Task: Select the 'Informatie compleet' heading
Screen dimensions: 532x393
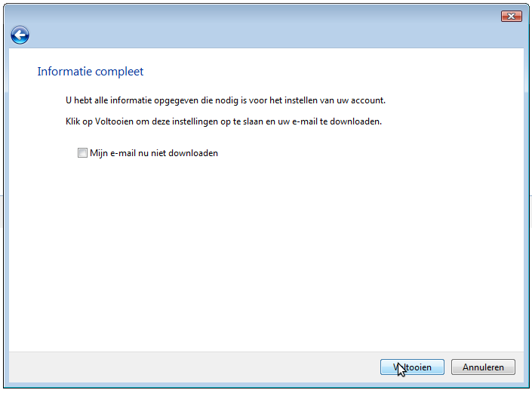Action: click(x=91, y=72)
